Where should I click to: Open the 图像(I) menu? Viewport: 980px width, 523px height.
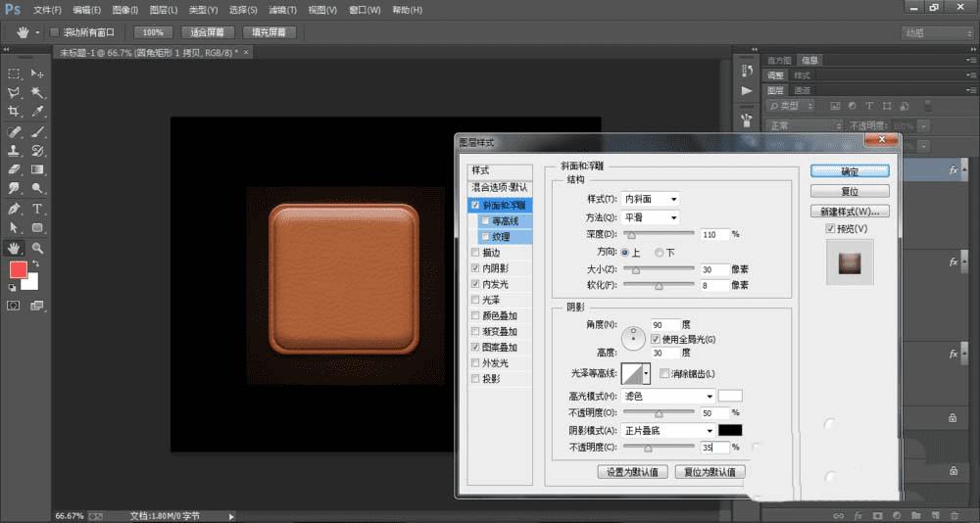[x=124, y=10]
